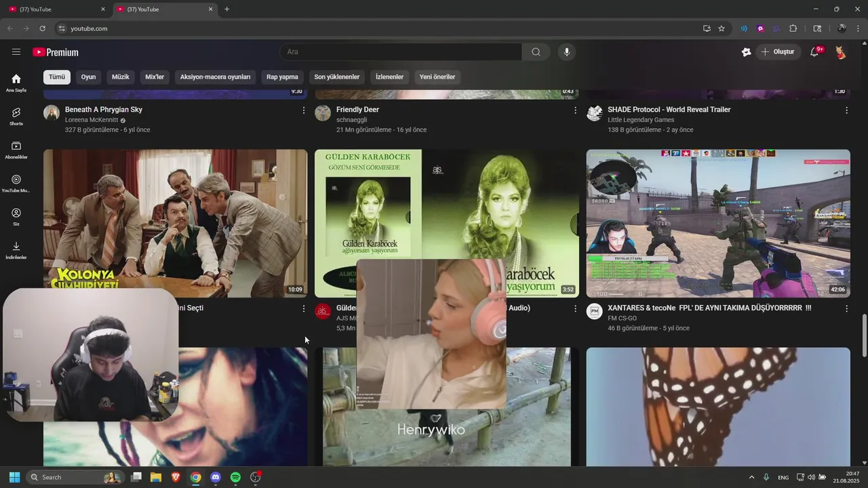
Task: Go to Ana Sayfa in sidebar
Action: [x=16, y=83]
